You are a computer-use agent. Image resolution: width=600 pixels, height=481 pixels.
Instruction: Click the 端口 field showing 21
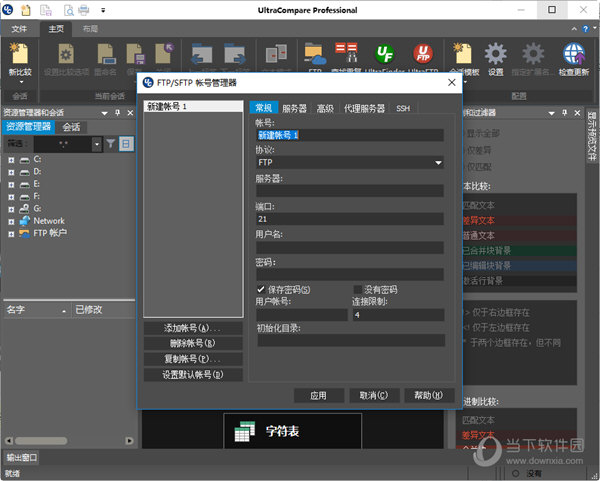tap(350, 219)
